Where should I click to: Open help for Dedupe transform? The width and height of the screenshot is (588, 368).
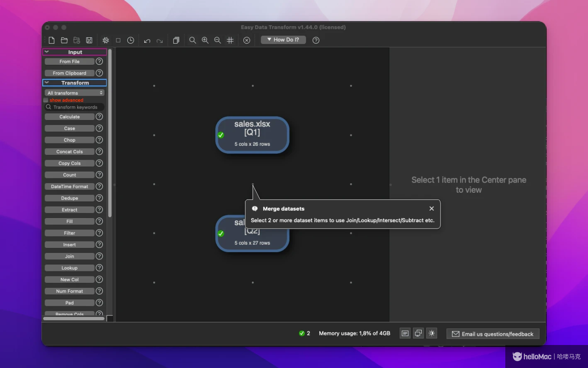pos(99,198)
